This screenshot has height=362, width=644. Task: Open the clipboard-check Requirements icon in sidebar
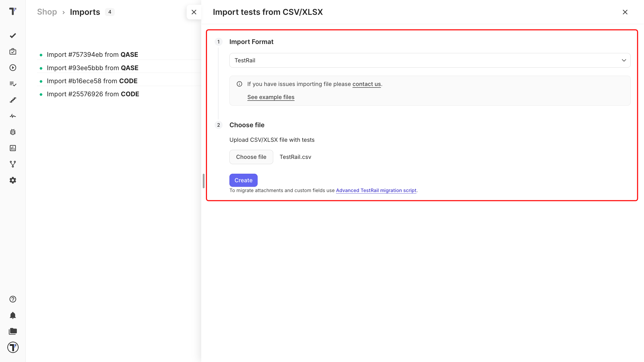[13, 52]
